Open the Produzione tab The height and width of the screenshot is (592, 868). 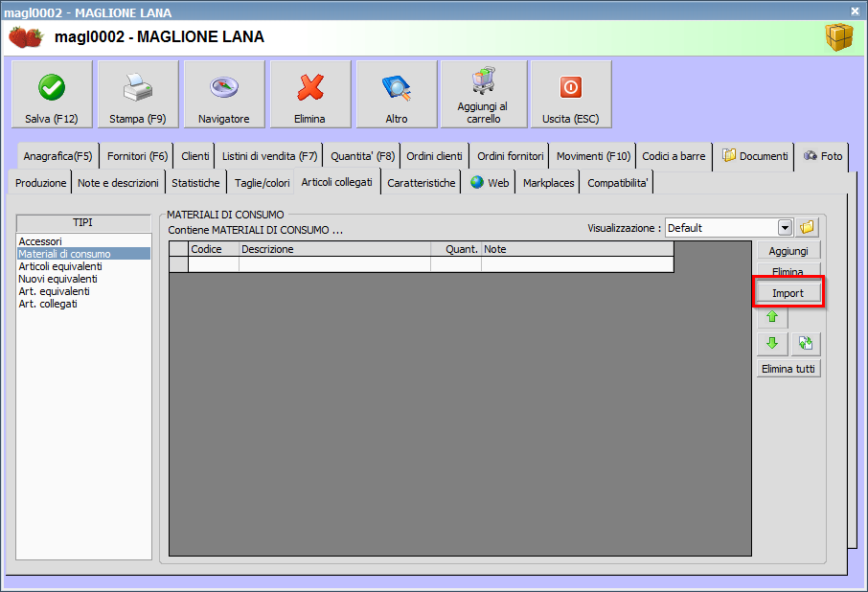pos(40,183)
